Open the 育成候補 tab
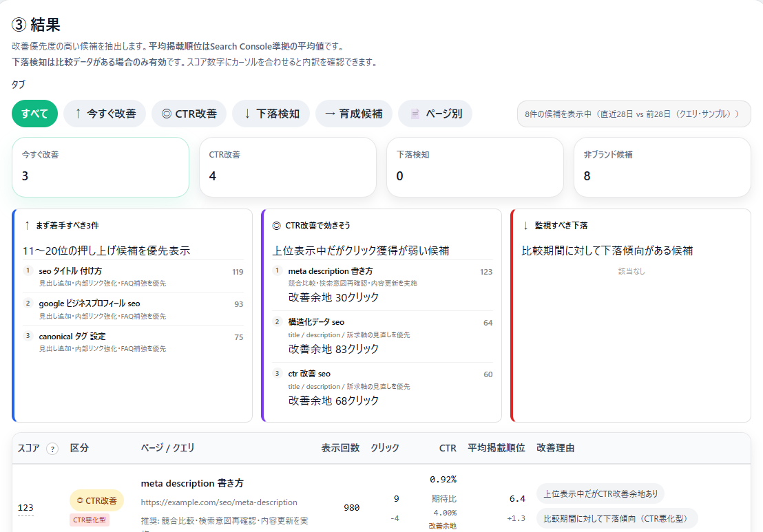Screen dimensions: 763x532 pyautogui.click(x=354, y=114)
